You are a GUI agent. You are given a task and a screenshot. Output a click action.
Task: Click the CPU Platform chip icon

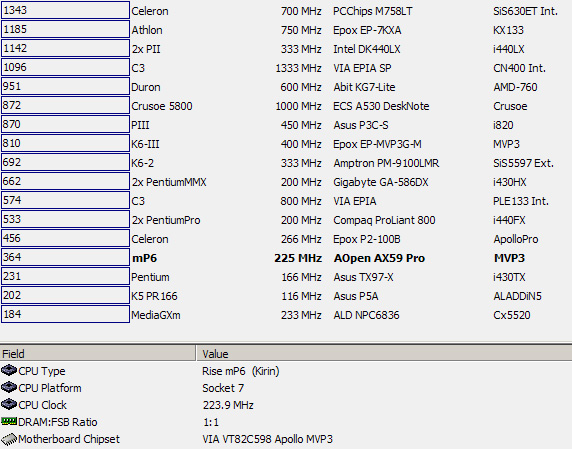(9, 387)
